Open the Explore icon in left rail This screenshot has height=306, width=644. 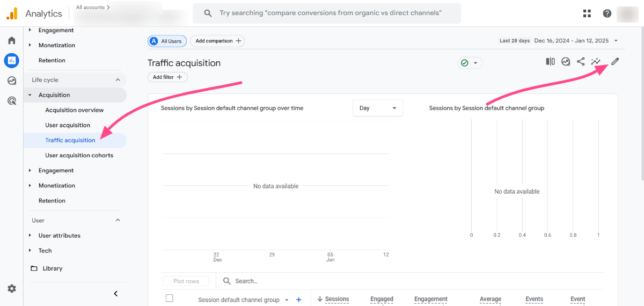tap(12, 81)
